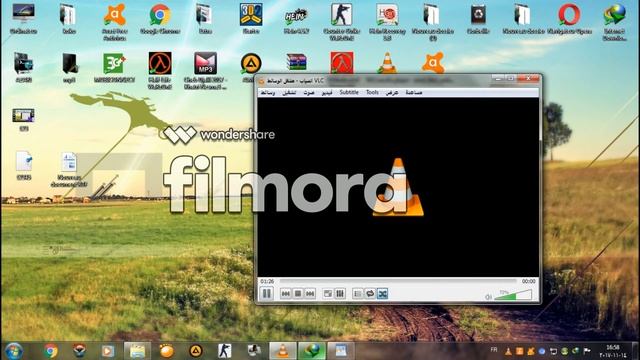Viewport: 640px width, 360px height.
Task: Open the Windows Start menu
Action: (13, 351)
